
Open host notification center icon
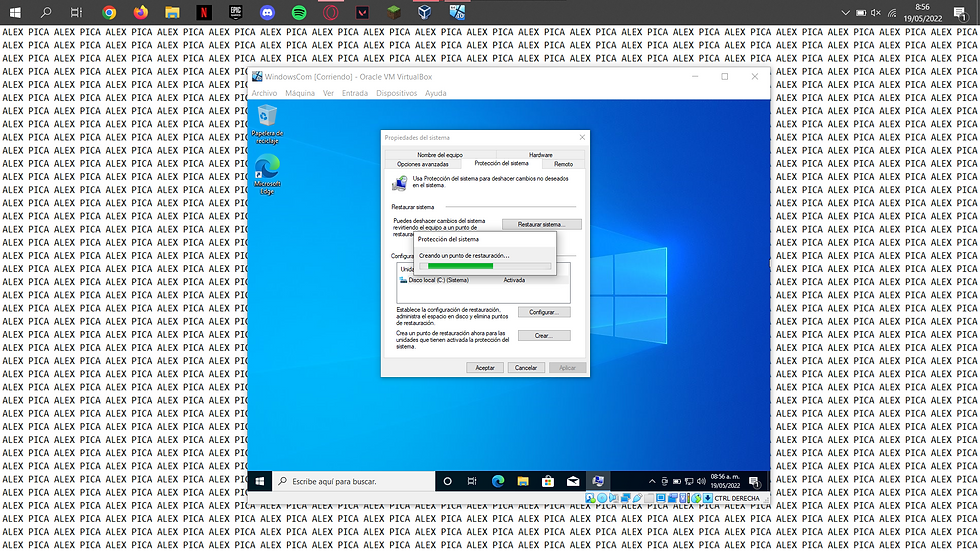(960, 12)
